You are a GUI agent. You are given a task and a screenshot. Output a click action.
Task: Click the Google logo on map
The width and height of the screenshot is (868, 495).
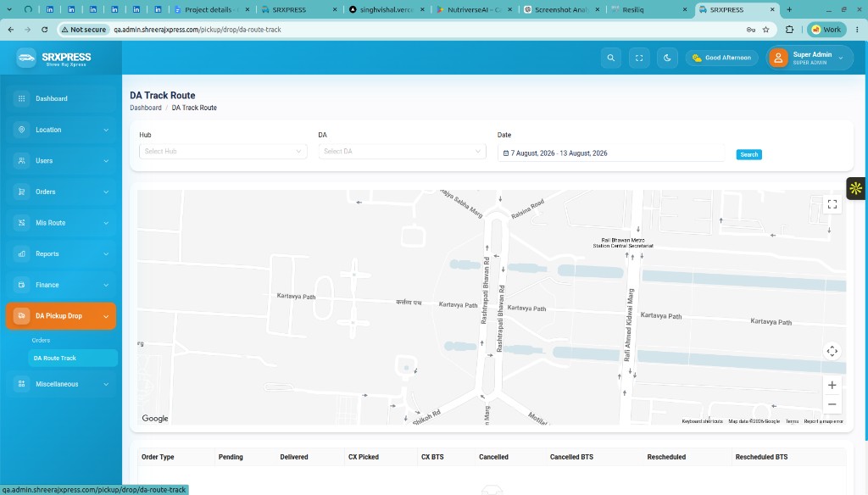pos(155,419)
